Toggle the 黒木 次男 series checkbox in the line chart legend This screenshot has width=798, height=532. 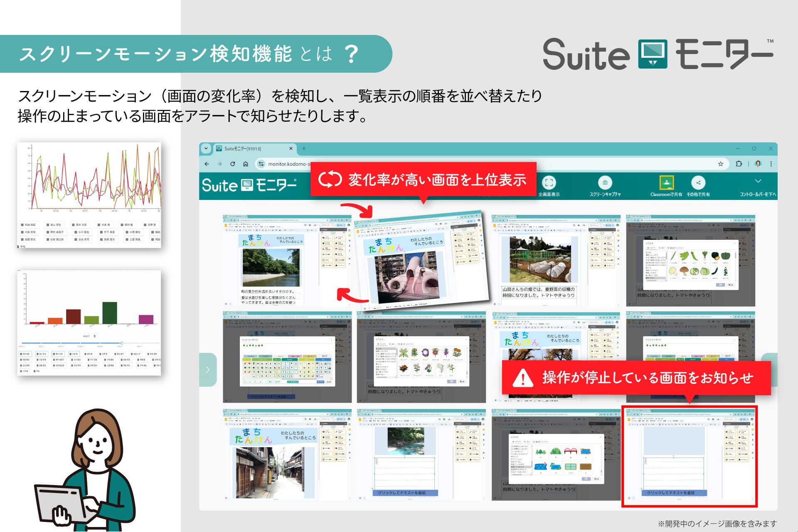(73, 225)
